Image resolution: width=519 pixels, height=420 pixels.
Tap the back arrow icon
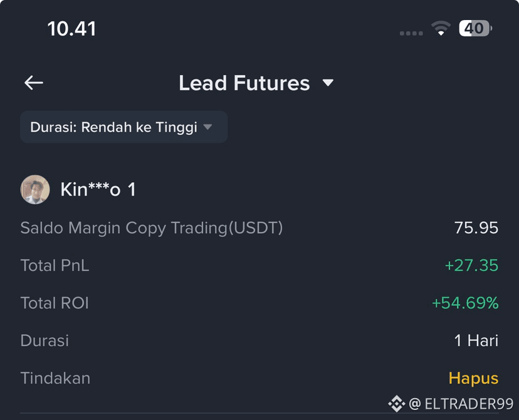(33, 82)
